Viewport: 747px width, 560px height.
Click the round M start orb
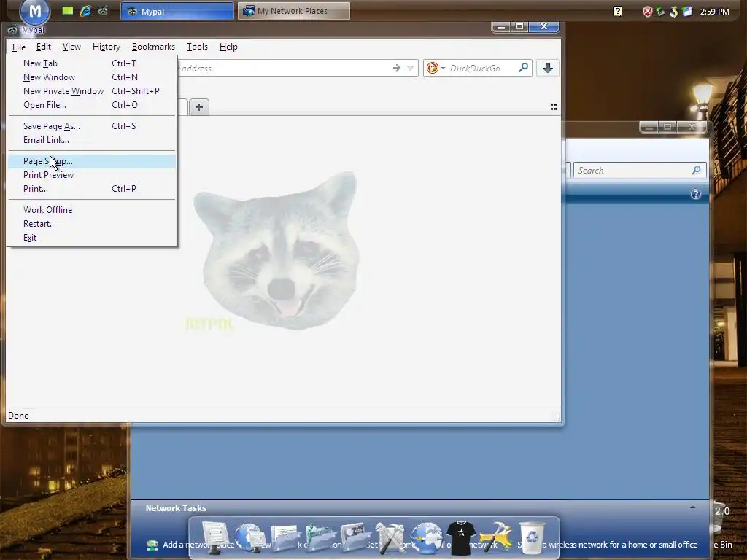[x=35, y=11]
